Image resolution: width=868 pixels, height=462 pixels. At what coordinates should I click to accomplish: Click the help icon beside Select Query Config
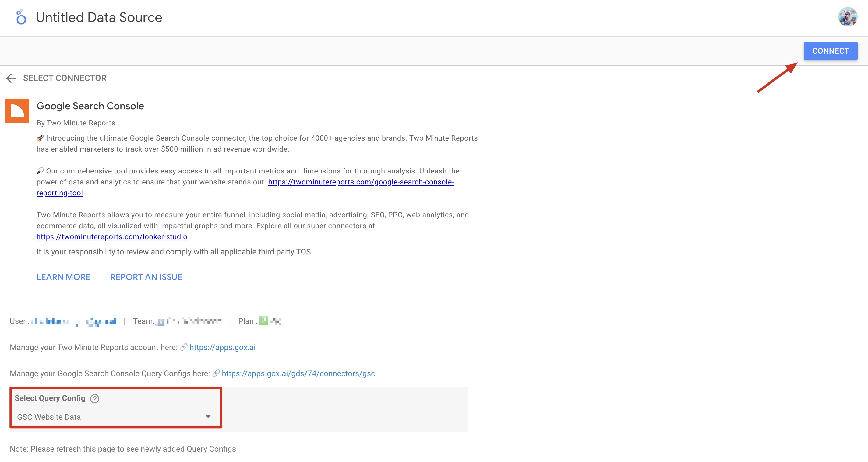click(x=95, y=399)
